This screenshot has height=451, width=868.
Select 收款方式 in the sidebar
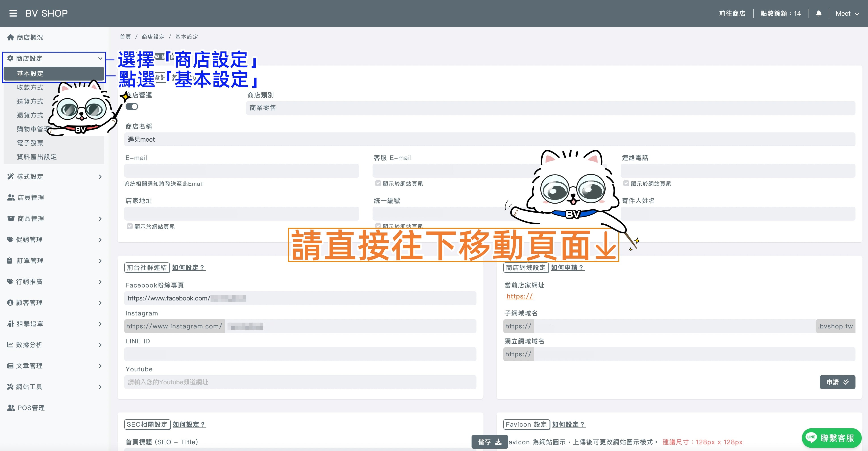tap(30, 87)
